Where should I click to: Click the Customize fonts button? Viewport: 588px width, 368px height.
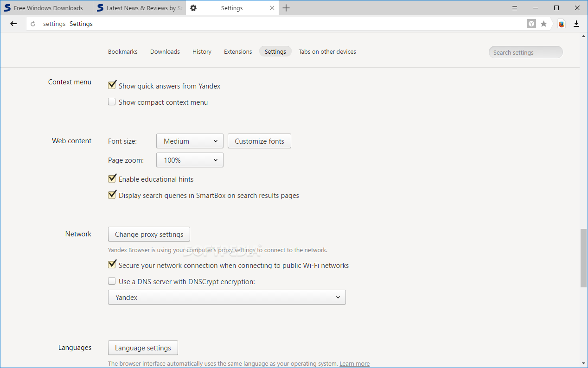259,141
